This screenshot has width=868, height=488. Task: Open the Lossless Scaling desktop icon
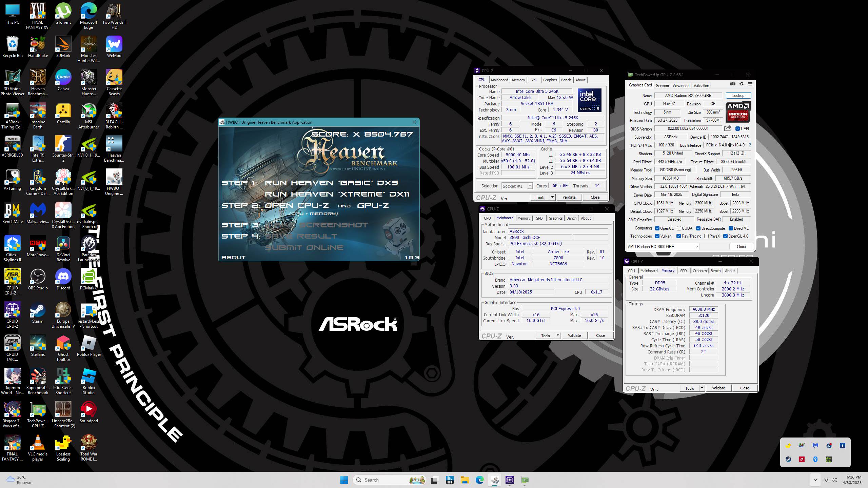tap(63, 448)
